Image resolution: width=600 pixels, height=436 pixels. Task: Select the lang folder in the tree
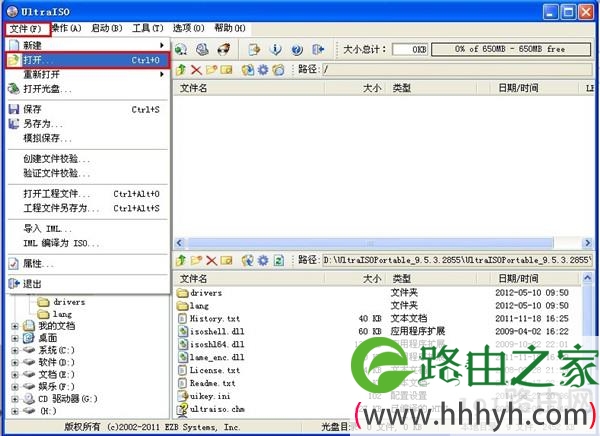55,314
